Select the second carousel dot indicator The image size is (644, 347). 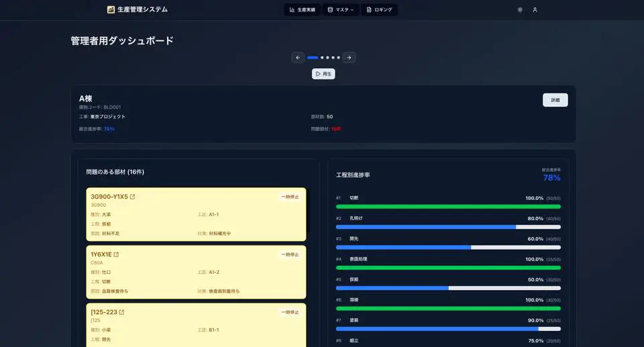(x=322, y=58)
